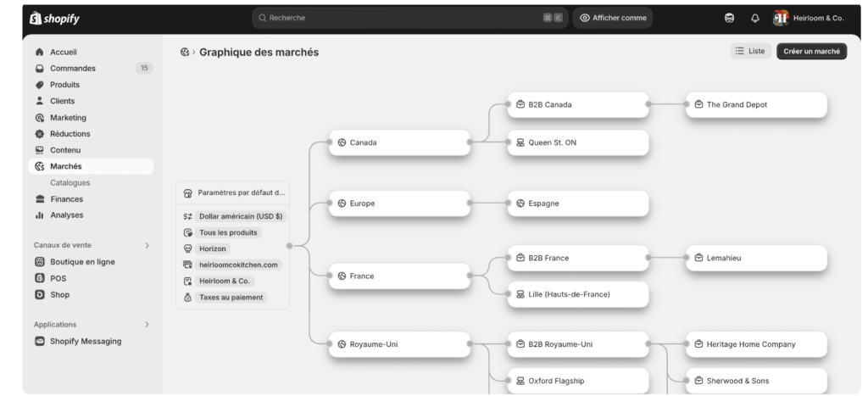
Task: Click the Accueil home icon
Action: click(x=39, y=52)
